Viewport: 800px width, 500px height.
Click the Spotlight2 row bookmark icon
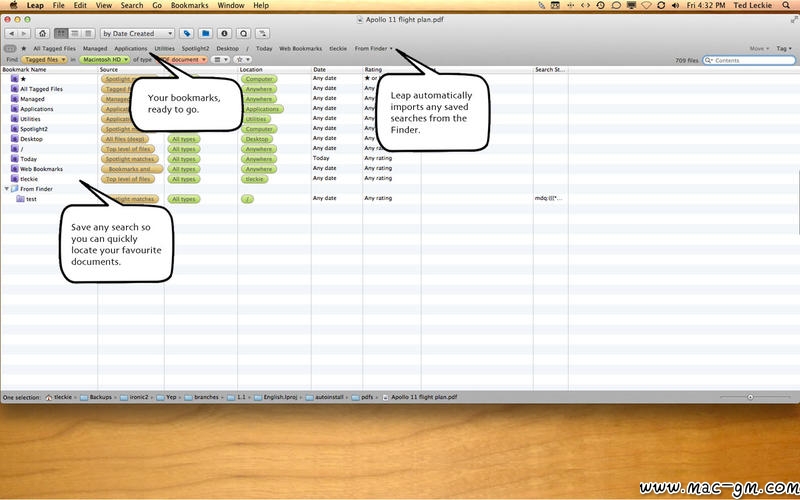point(14,129)
